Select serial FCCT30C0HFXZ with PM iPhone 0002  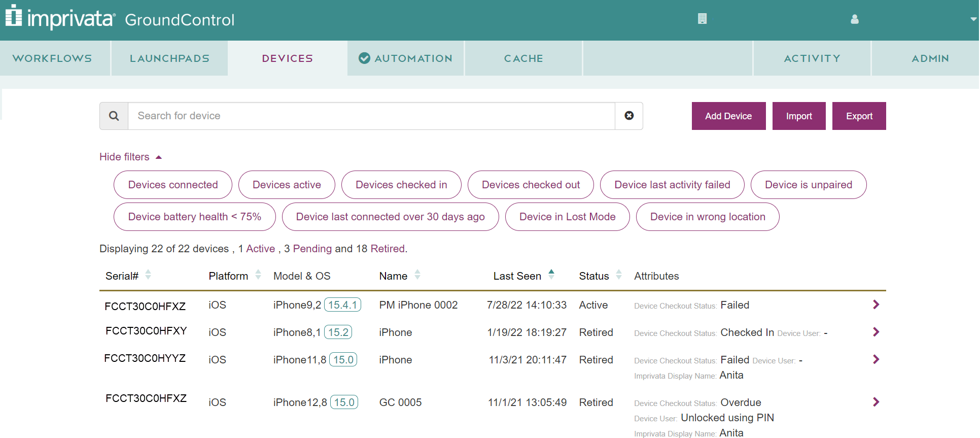(x=145, y=307)
